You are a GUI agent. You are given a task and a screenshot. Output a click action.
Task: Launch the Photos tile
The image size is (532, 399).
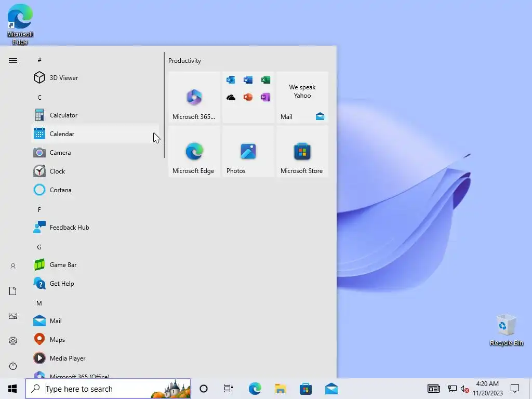[248, 151]
